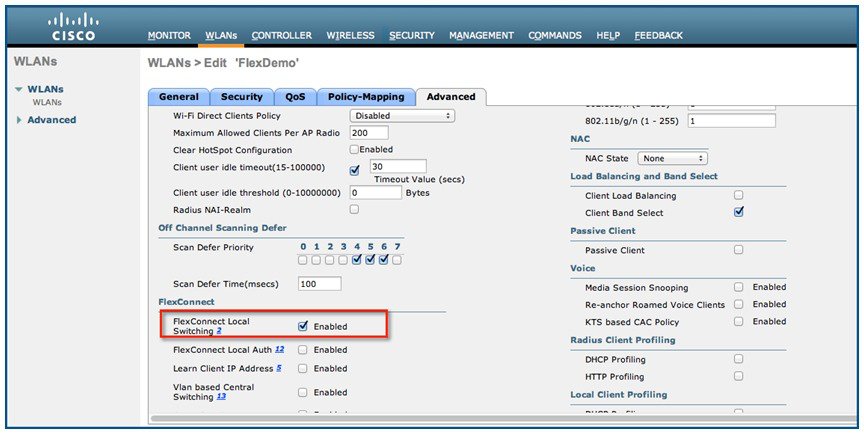Uncheck Scan Defer Priority 5
Screen dimensions: 864x436
370,259
